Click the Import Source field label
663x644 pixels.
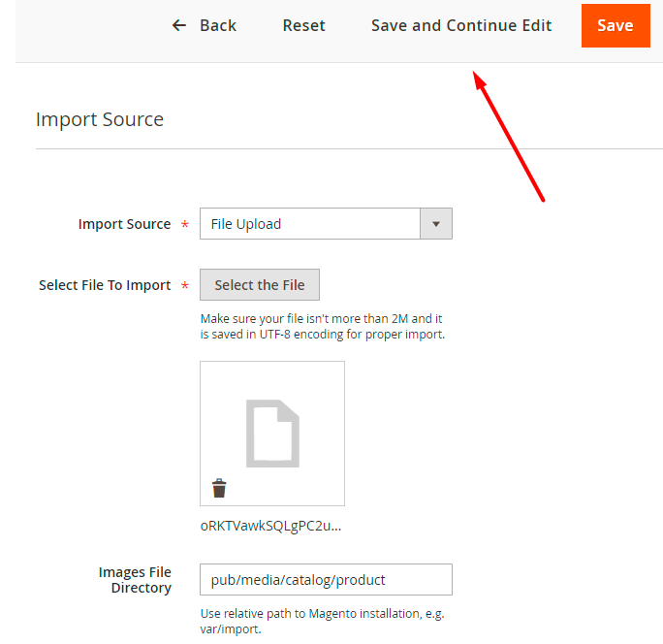coord(124,224)
